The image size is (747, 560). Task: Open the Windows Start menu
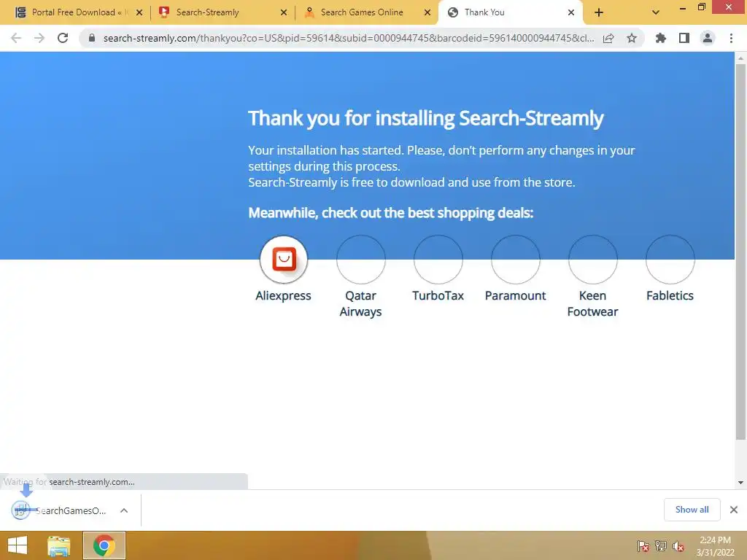pyautogui.click(x=18, y=545)
